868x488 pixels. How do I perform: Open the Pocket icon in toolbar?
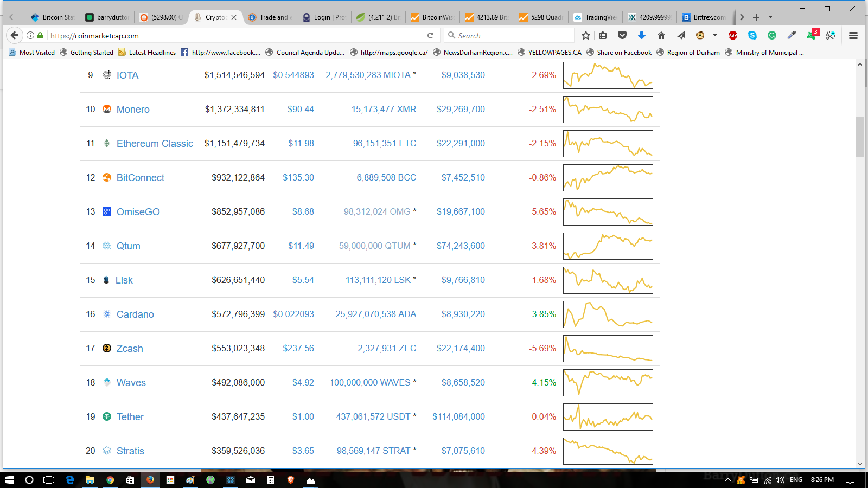point(622,36)
